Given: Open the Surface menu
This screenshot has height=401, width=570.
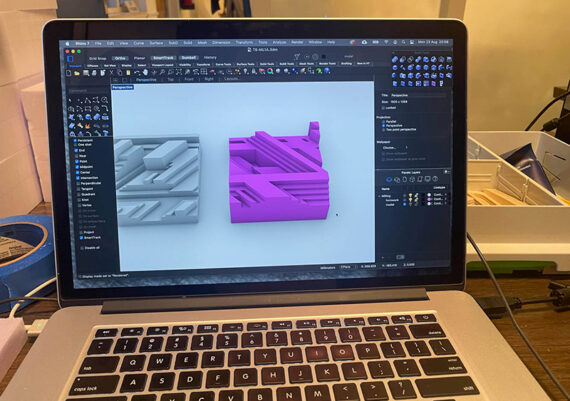Looking at the screenshot, I should click(x=156, y=43).
